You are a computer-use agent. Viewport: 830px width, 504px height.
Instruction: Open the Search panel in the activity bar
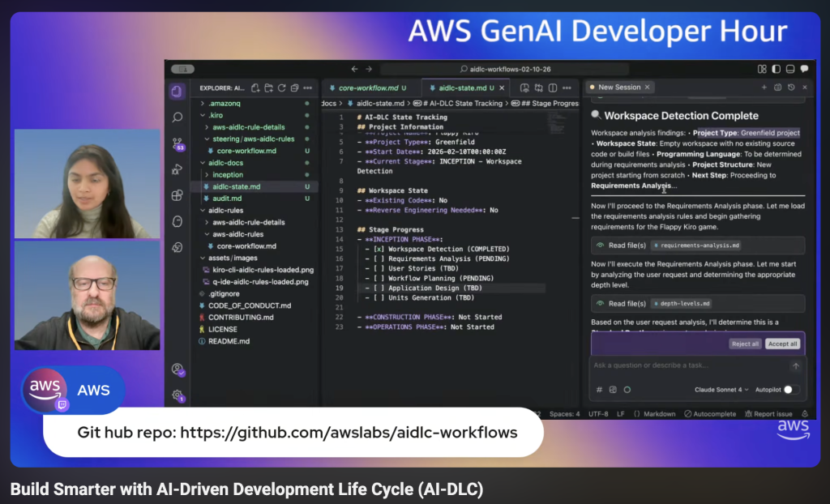click(x=175, y=117)
